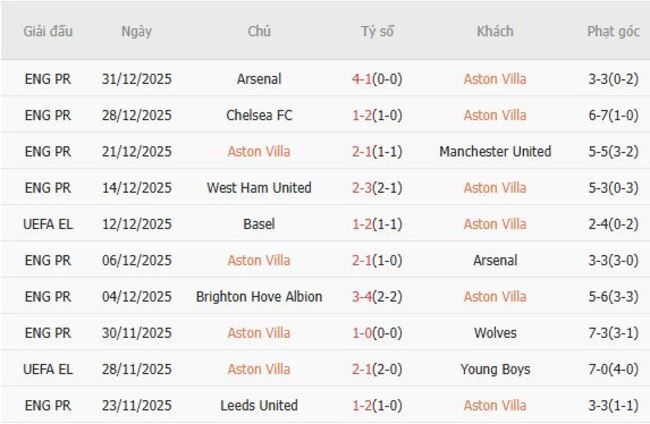
Task: Click the Wolves team name
Action: [495, 333]
